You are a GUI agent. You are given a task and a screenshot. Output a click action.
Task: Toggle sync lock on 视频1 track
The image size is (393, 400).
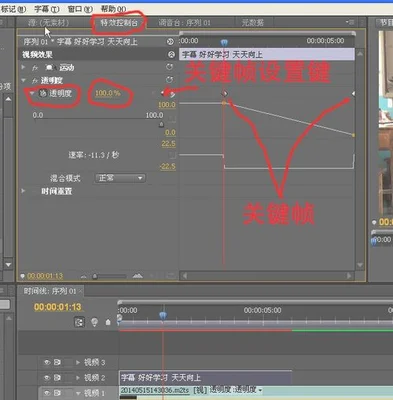57,393
